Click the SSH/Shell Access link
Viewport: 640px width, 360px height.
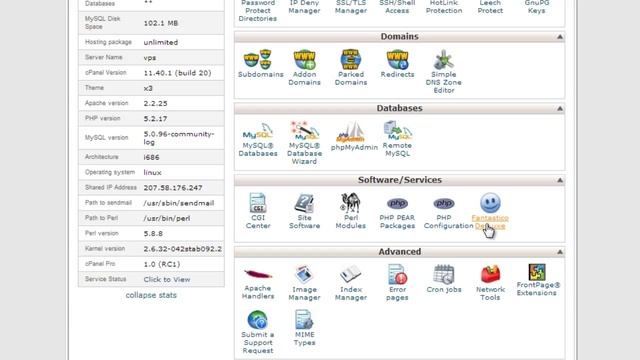pos(397,7)
